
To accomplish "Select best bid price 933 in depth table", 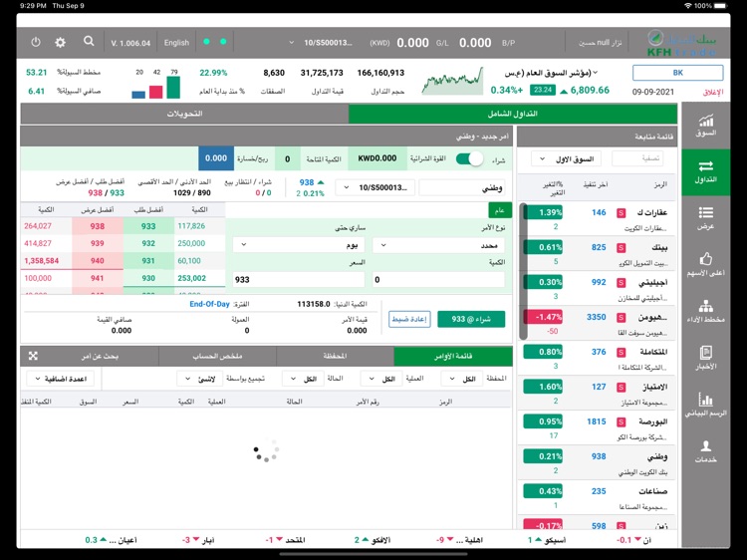I will (148, 226).
